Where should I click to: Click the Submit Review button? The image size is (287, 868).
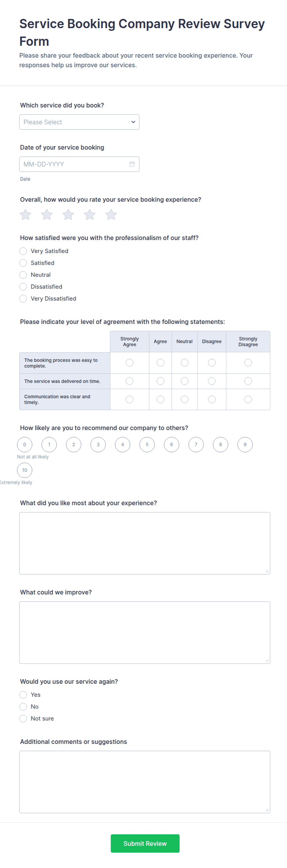(x=145, y=843)
